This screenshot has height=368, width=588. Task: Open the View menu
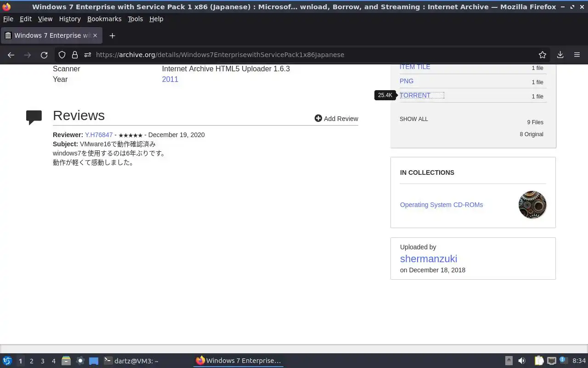[x=45, y=19]
